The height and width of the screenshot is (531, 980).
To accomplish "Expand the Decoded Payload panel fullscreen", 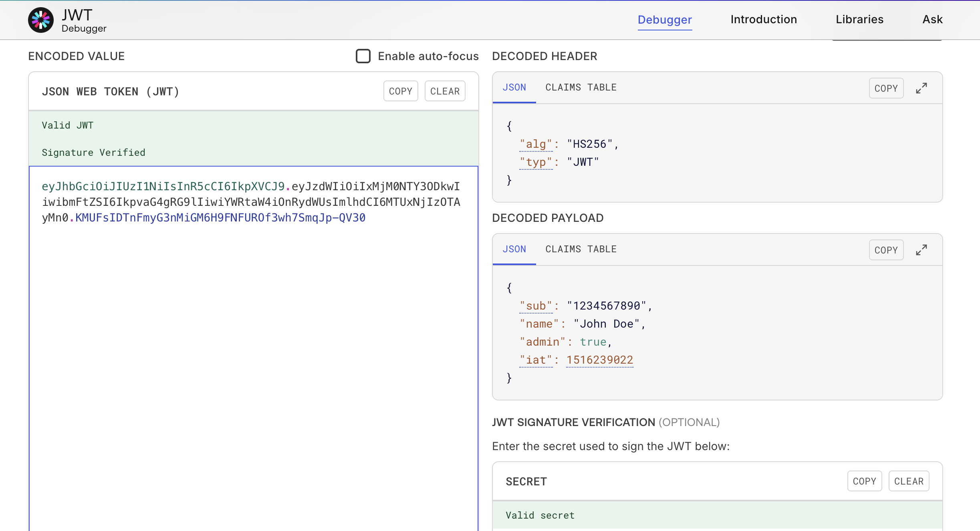I will (921, 250).
